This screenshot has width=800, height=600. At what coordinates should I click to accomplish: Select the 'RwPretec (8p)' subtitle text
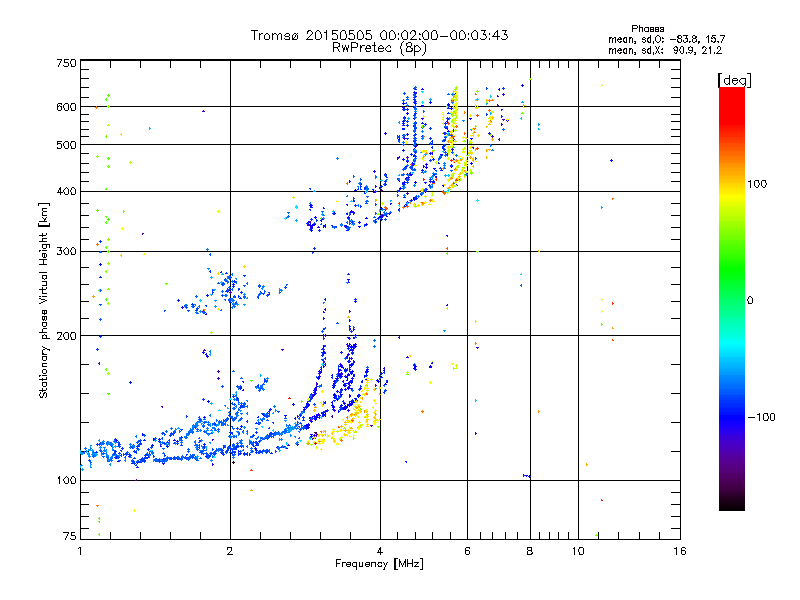379,48
